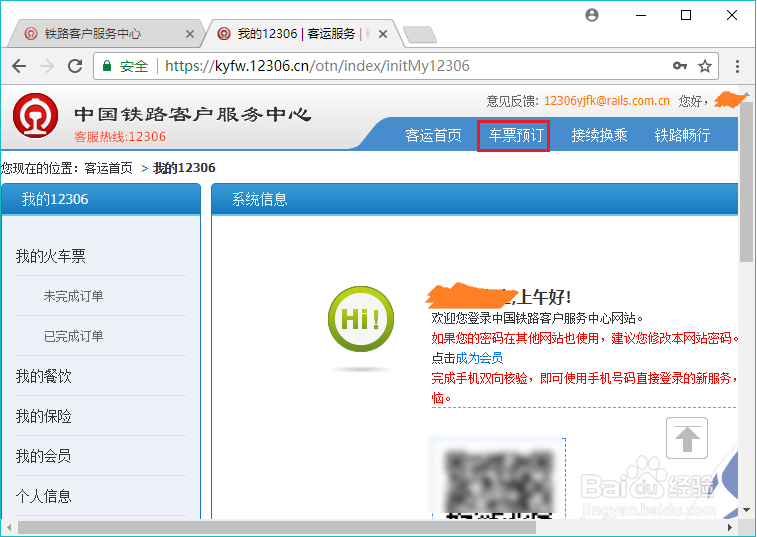Open Chrome three-dot menu
This screenshot has height=537, width=757.
737,66
